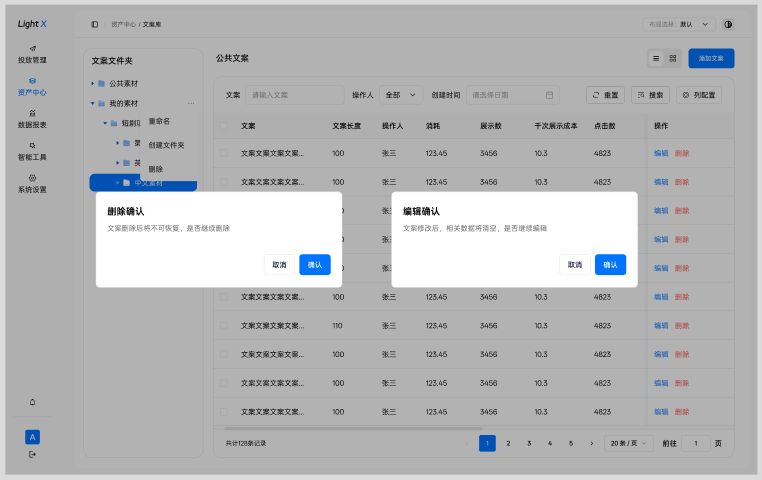Click the 文案长度 column header

click(x=346, y=126)
